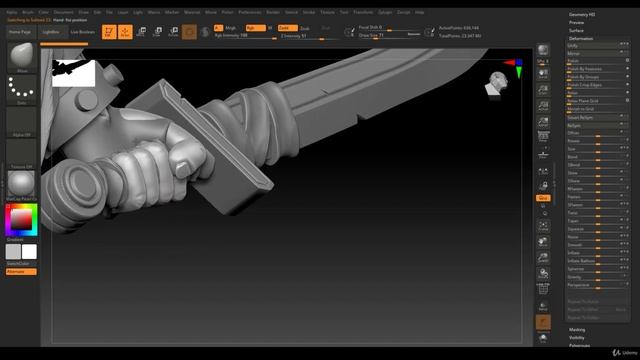Toggle the orange XYZ rotation button
Screen dimensions: 640x360
(x=543, y=198)
